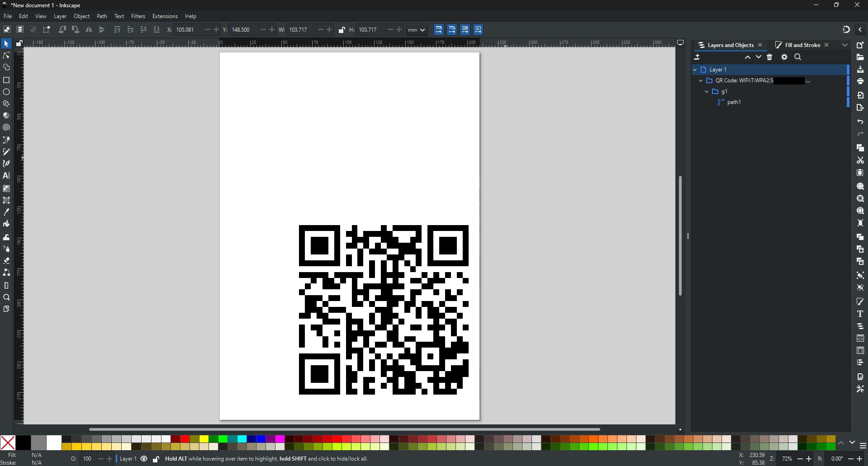This screenshot has height=466, width=868.
Task: Increase the X position value
Action: pyautogui.click(x=217, y=30)
